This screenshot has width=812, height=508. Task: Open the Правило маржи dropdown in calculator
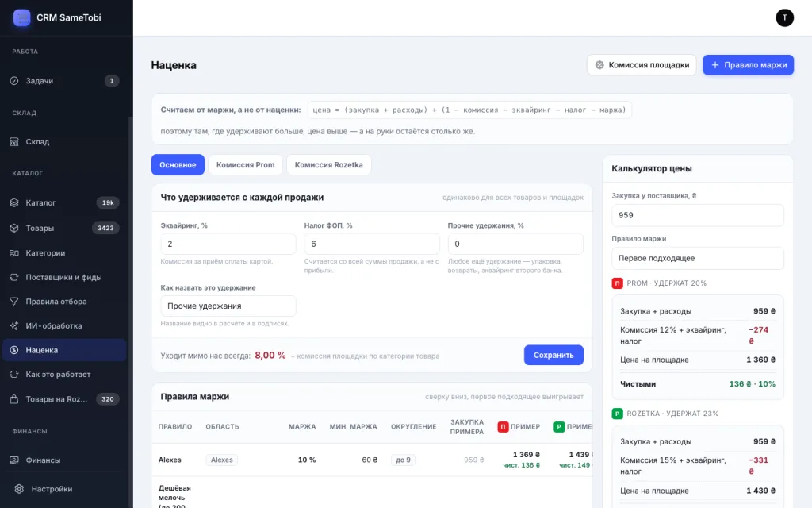698,258
